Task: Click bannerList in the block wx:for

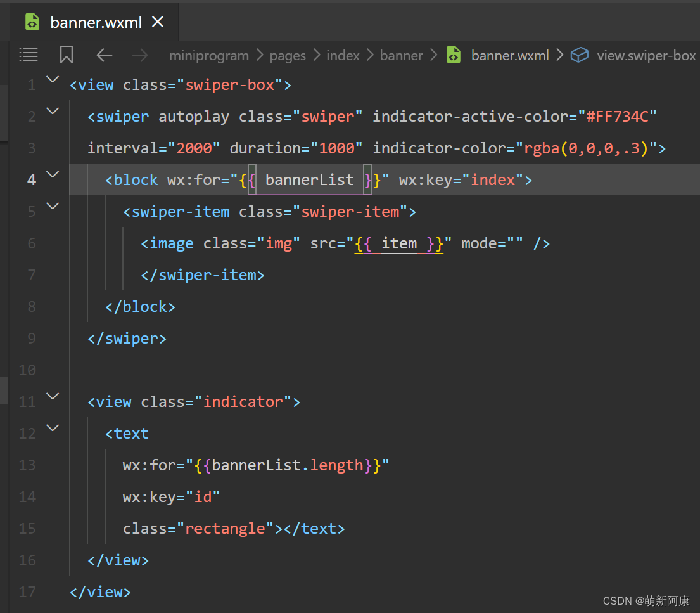Action: pyautogui.click(x=309, y=180)
